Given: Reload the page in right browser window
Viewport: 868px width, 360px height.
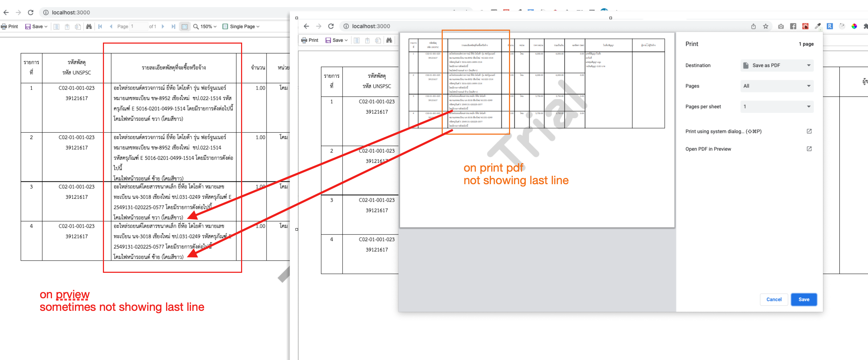Looking at the screenshot, I should 331,26.
